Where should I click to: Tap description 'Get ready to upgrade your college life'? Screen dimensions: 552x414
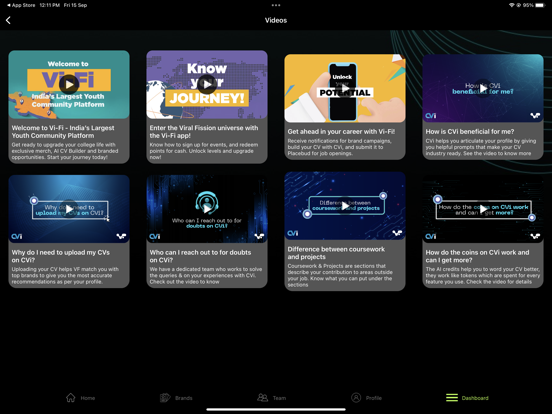pos(65,151)
